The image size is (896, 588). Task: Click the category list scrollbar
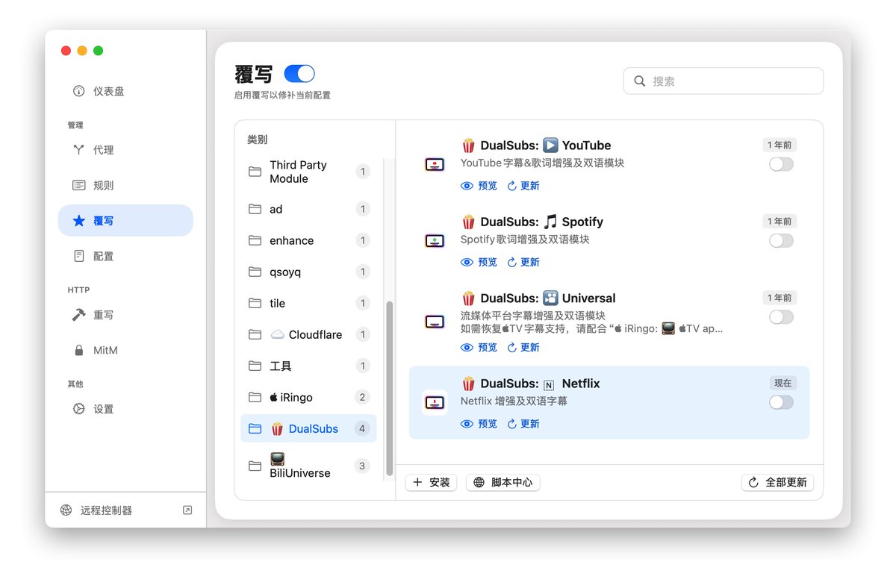389,388
